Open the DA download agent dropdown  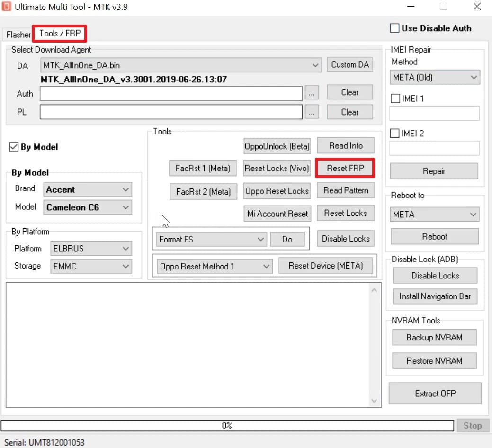(181, 65)
